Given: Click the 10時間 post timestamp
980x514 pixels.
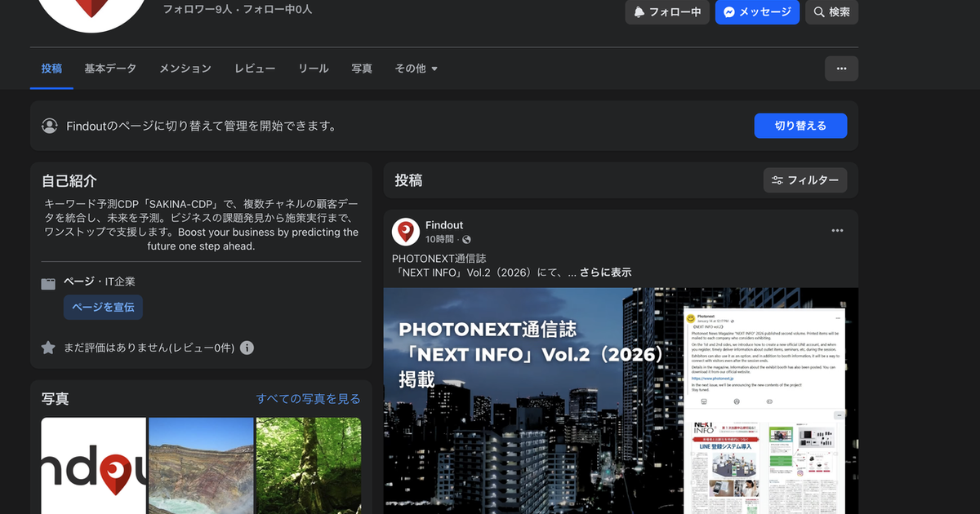Looking at the screenshot, I should point(439,240).
